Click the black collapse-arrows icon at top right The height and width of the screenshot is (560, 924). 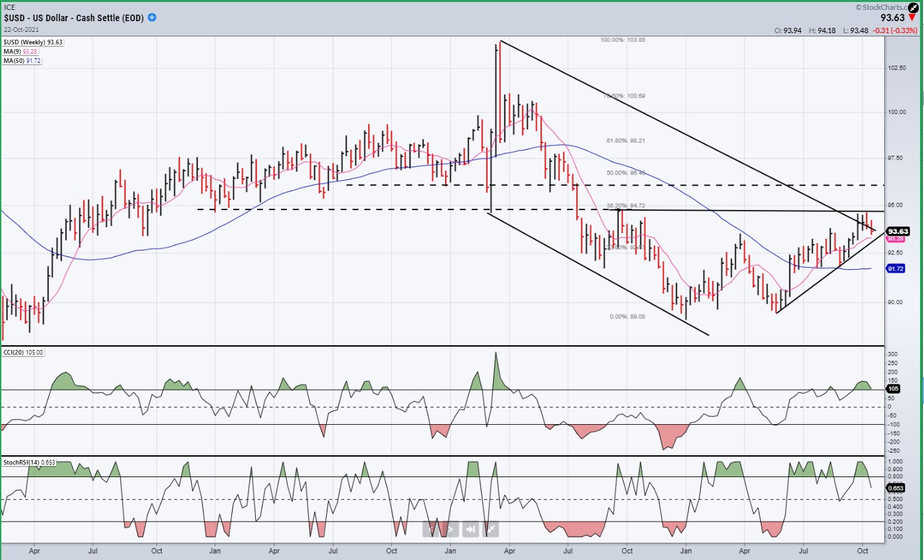(x=912, y=7)
